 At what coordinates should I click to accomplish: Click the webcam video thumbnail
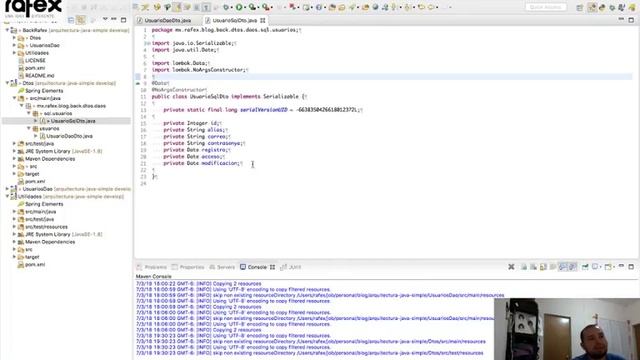click(x=567, y=329)
